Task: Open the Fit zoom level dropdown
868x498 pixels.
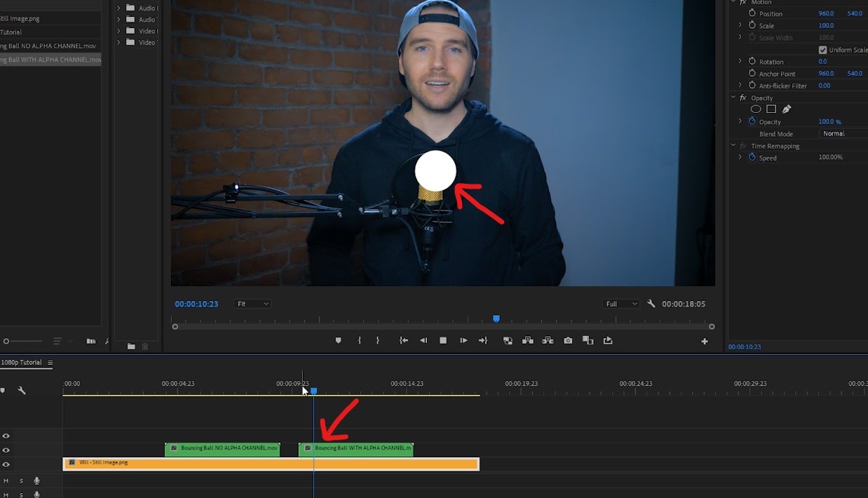Action: [x=252, y=304]
